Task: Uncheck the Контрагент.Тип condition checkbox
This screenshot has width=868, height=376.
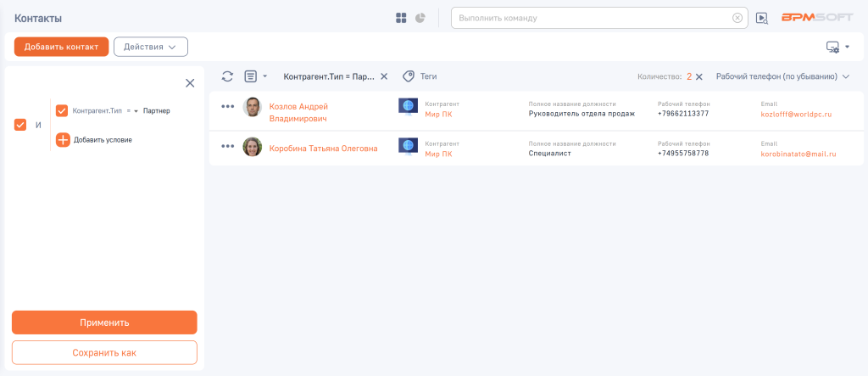Action: 62,110
